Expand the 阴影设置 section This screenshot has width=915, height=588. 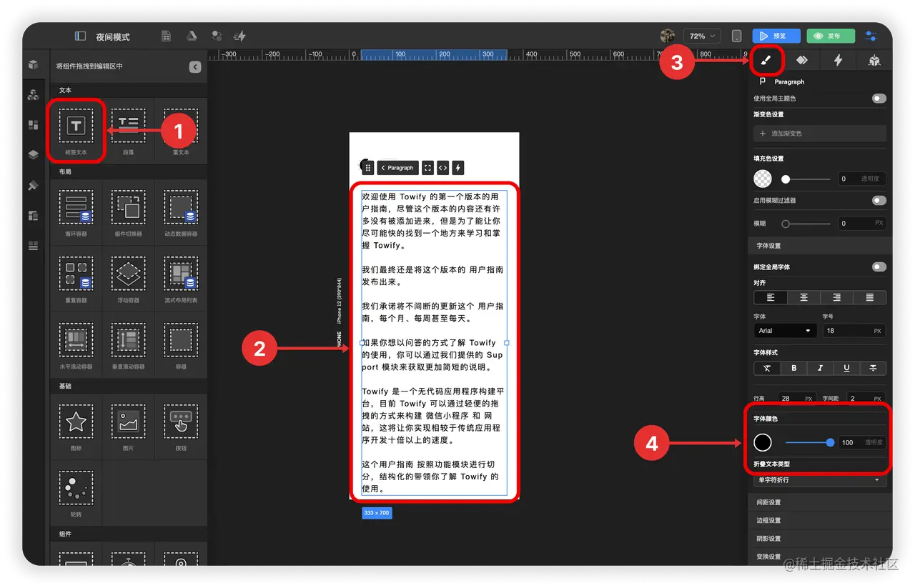click(820, 538)
